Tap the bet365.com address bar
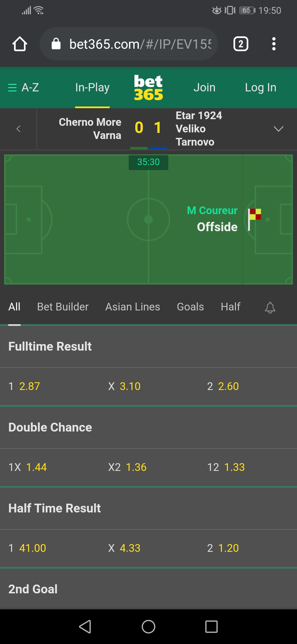This screenshot has height=644, width=297. [129, 44]
